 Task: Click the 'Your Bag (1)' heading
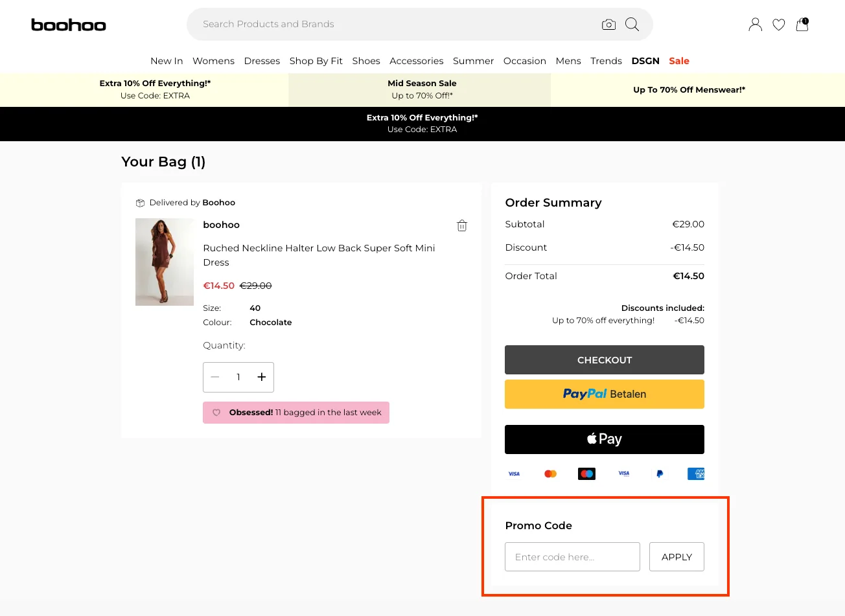163,162
